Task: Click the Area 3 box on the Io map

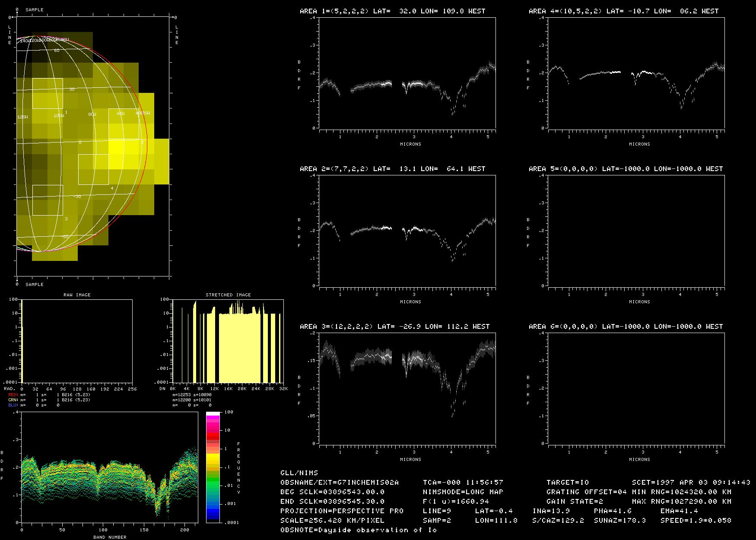Action: 48,200
